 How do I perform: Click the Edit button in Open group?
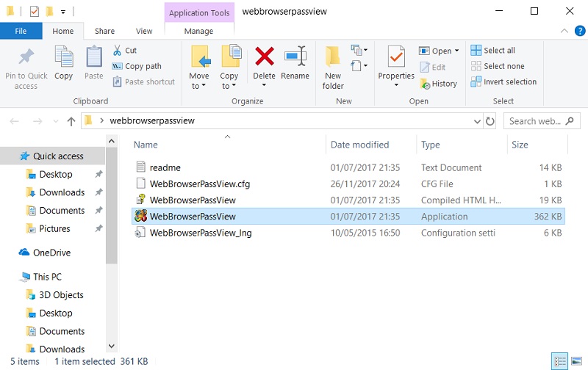click(x=433, y=68)
